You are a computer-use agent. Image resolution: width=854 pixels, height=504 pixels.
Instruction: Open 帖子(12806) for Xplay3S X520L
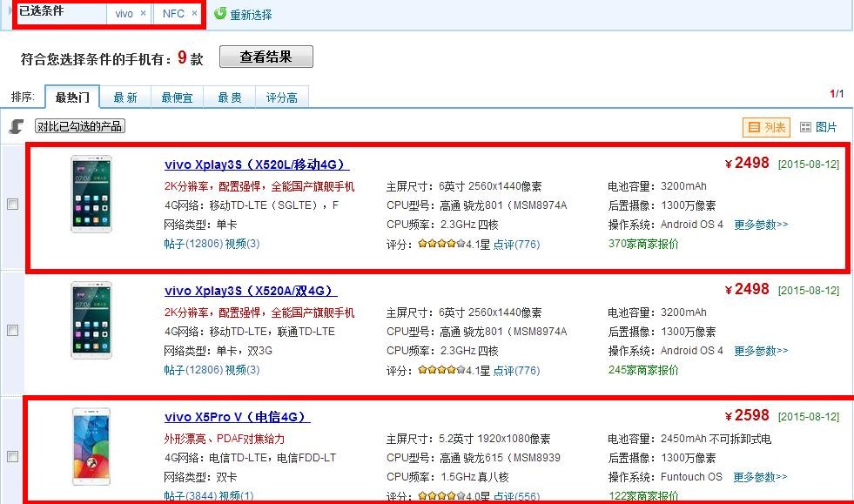coord(193,244)
